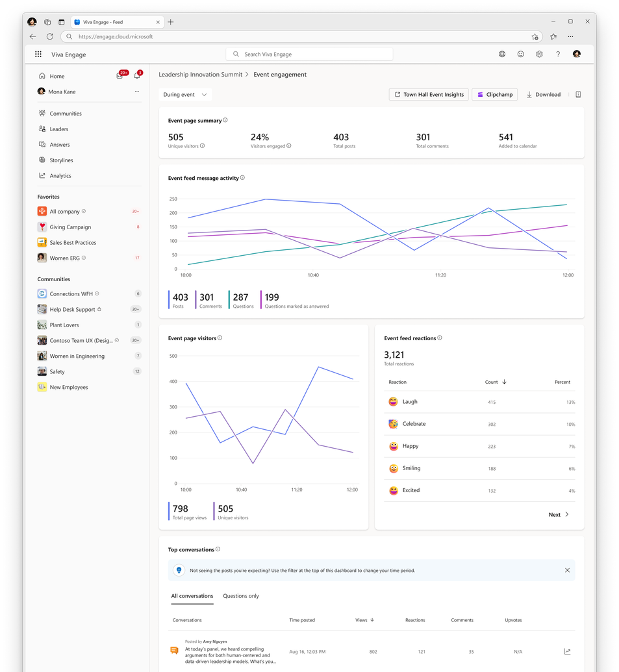Click the Town Hall Event Insights button
Image resolution: width=619 pixels, height=672 pixels.
point(429,95)
